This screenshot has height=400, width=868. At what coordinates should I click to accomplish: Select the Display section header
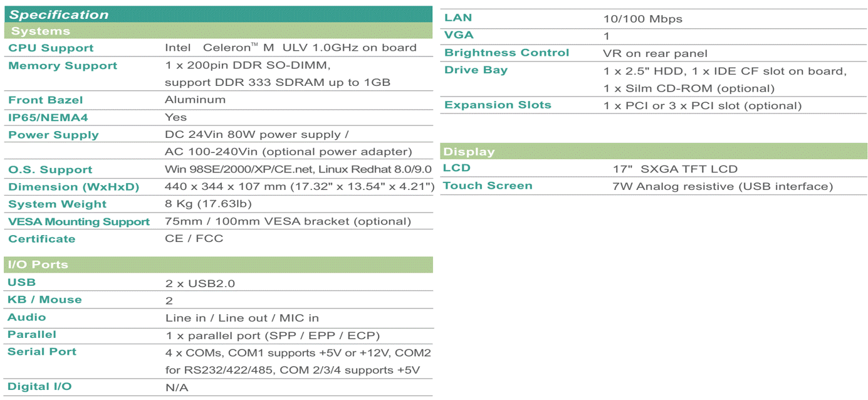coord(654,152)
